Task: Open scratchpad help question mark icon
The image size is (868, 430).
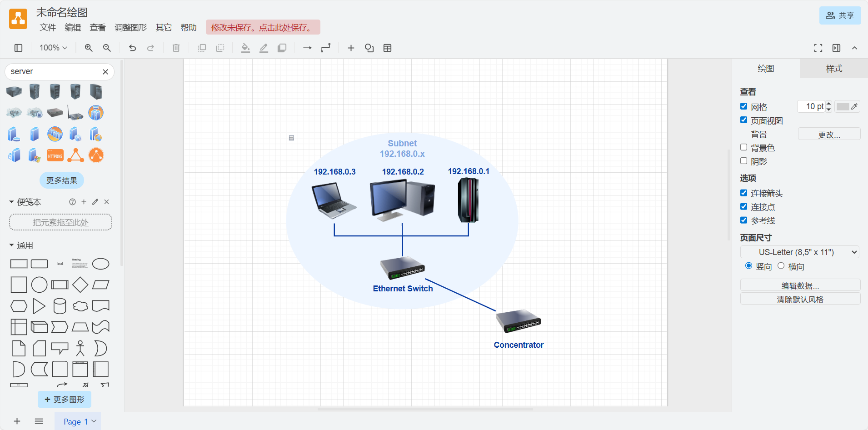Action: (x=72, y=202)
